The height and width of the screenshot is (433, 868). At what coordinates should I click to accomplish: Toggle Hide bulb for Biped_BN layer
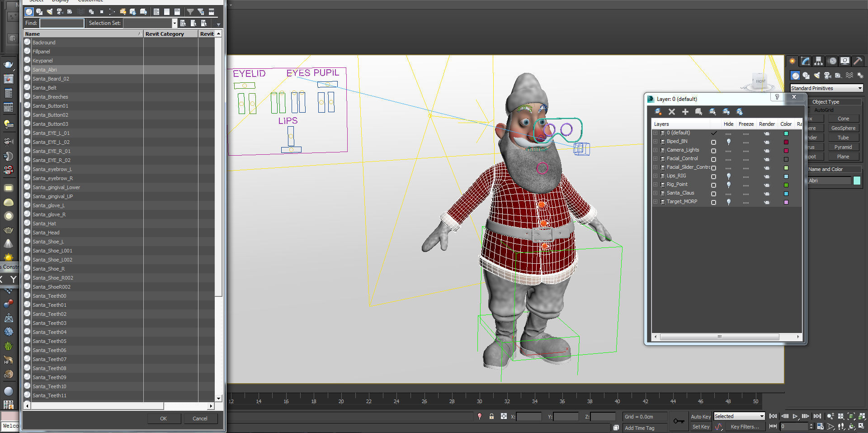click(x=728, y=142)
